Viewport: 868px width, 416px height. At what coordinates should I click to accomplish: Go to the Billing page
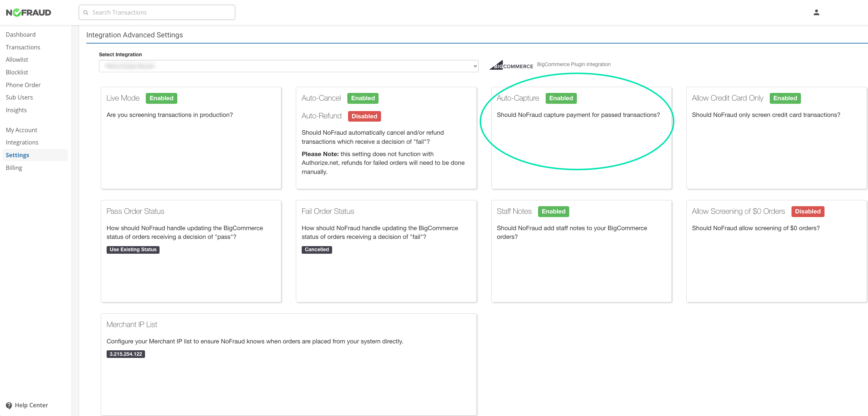14,167
